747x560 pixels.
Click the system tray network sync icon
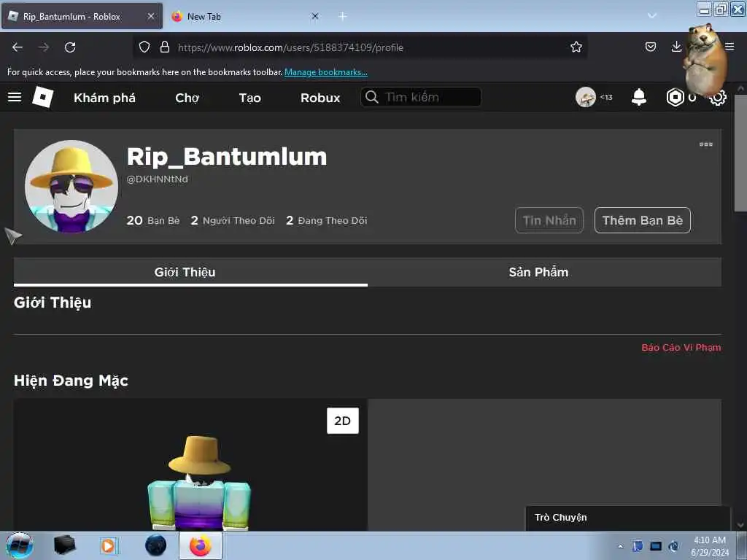coord(673,546)
